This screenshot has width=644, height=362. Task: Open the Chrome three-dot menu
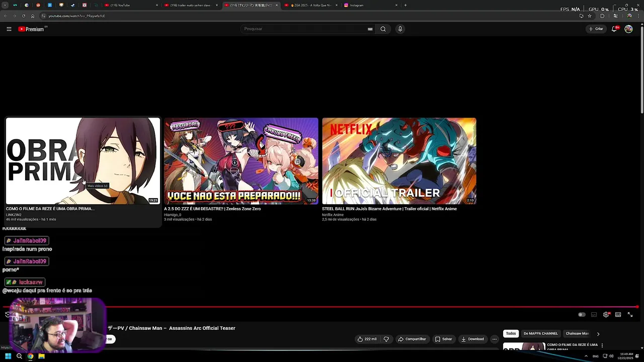(638, 16)
